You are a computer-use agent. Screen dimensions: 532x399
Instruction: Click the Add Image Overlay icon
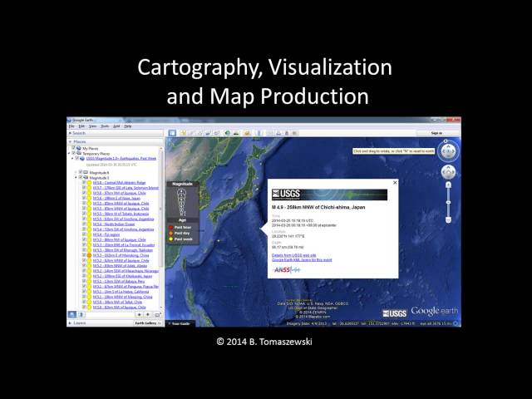[x=208, y=133]
